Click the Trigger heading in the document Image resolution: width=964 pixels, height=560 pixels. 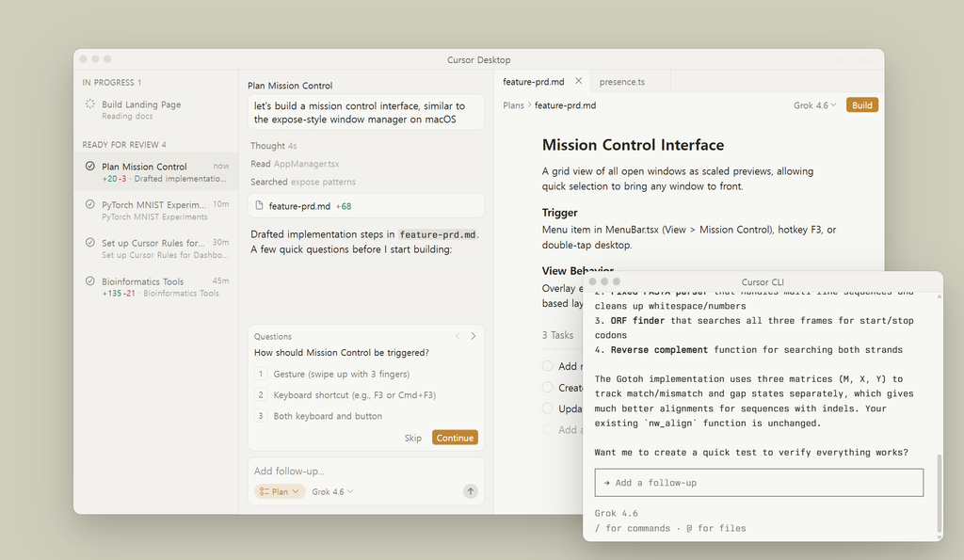pyautogui.click(x=559, y=212)
